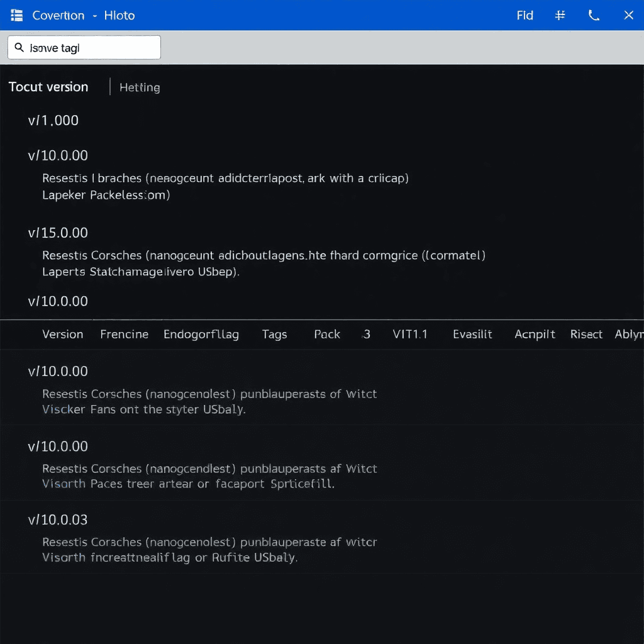Click the '3' column header
This screenshot has width=644, height=644.
366,335
